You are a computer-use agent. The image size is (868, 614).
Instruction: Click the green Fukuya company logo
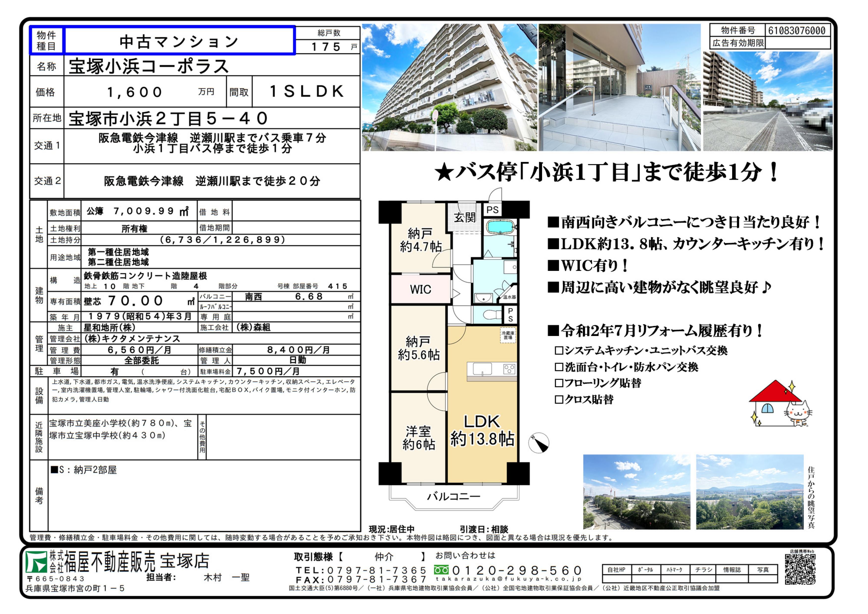(x=36, y=562)
